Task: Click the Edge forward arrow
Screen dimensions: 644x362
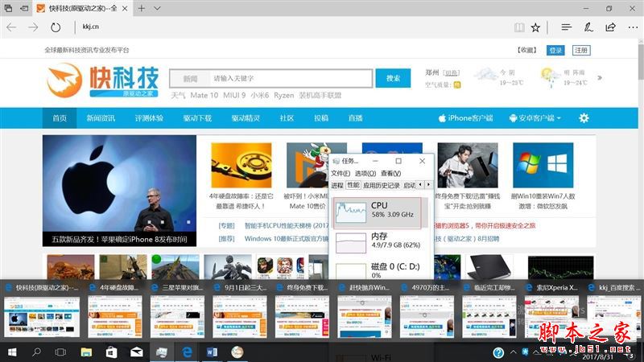Action: click(33, 27)
